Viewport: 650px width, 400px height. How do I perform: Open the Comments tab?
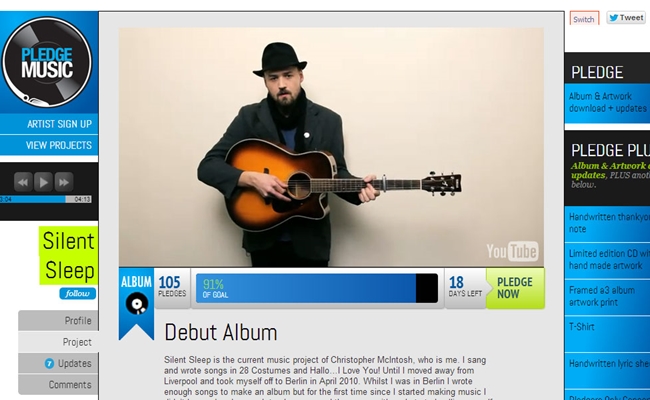[x=58, y=385]
